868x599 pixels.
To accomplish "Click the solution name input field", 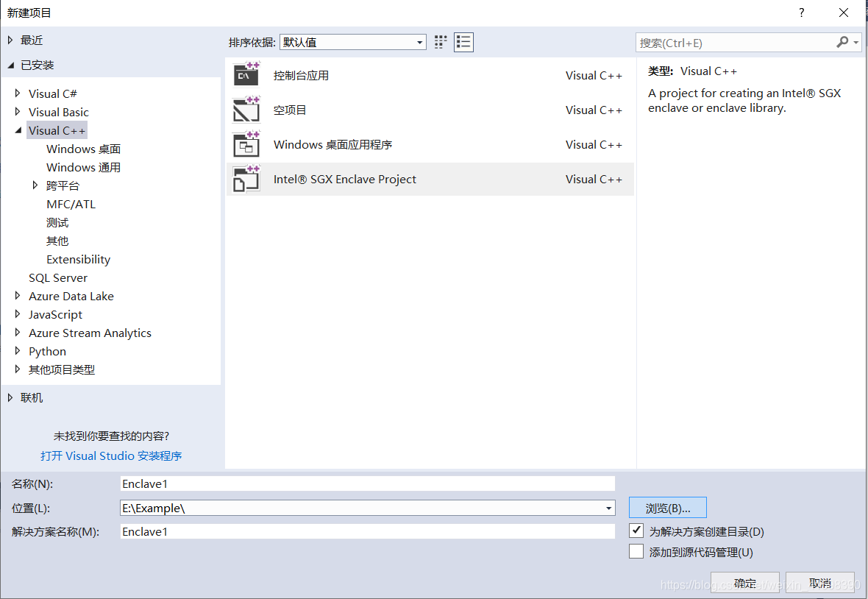I will tap(368, 531).
